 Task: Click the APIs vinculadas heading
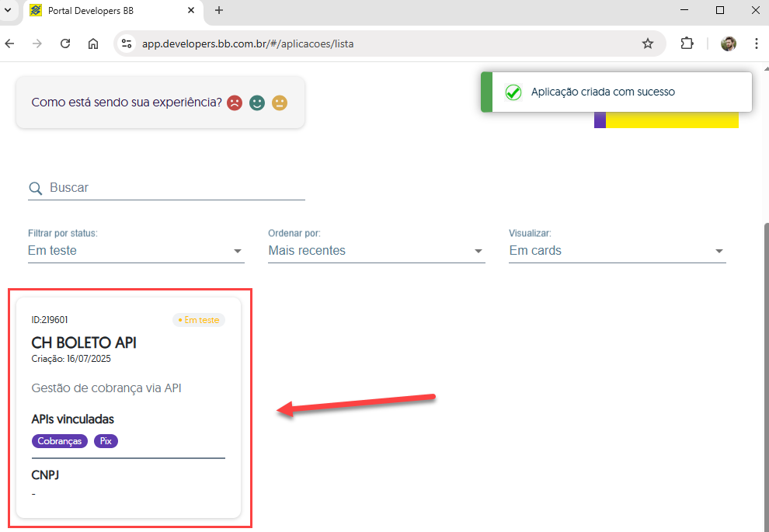[x=72, y=419]
